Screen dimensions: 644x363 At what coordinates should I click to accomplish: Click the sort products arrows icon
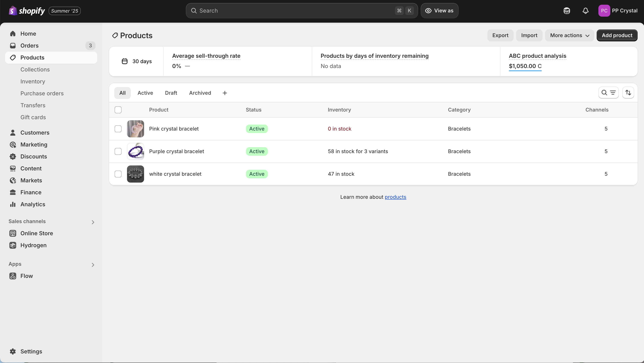628,93
